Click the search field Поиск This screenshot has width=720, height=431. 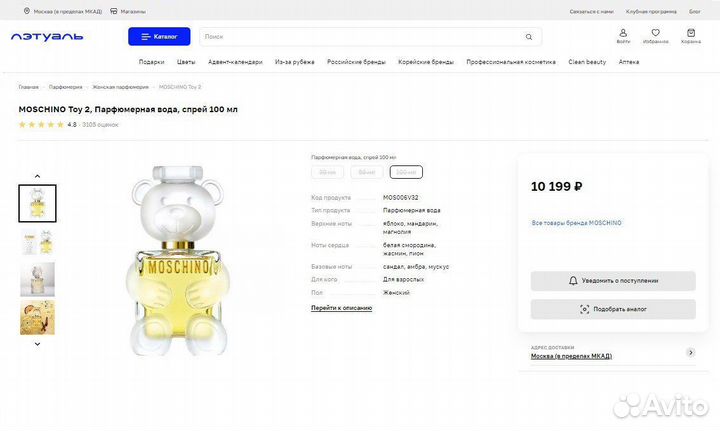coord(370,37)
